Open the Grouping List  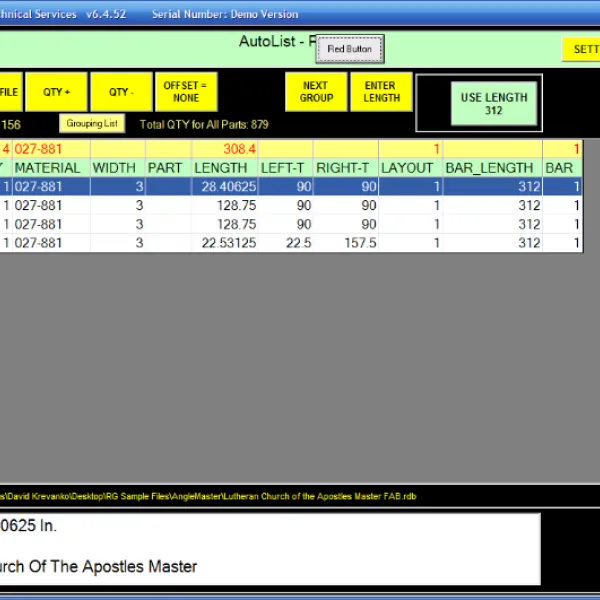pos(92,124)
